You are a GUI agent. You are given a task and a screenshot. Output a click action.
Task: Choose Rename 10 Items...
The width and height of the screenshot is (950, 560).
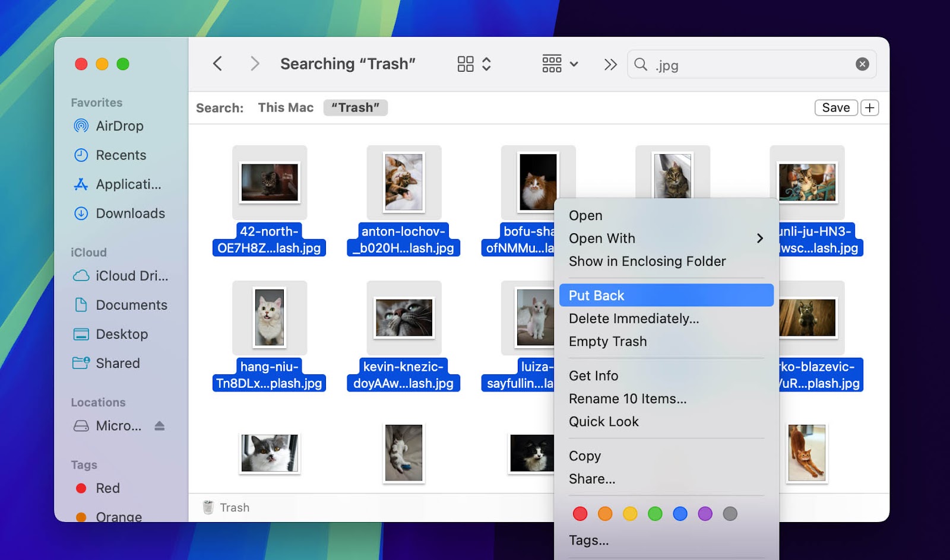coord(628,399)
